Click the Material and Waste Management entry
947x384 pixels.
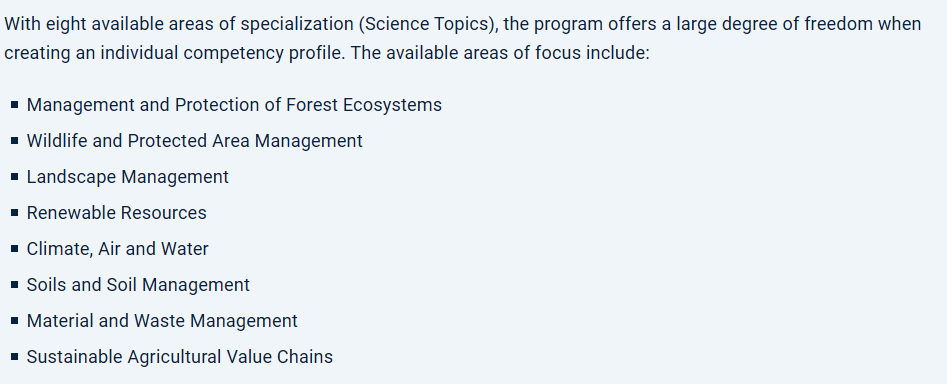click(x=162, y=321)
